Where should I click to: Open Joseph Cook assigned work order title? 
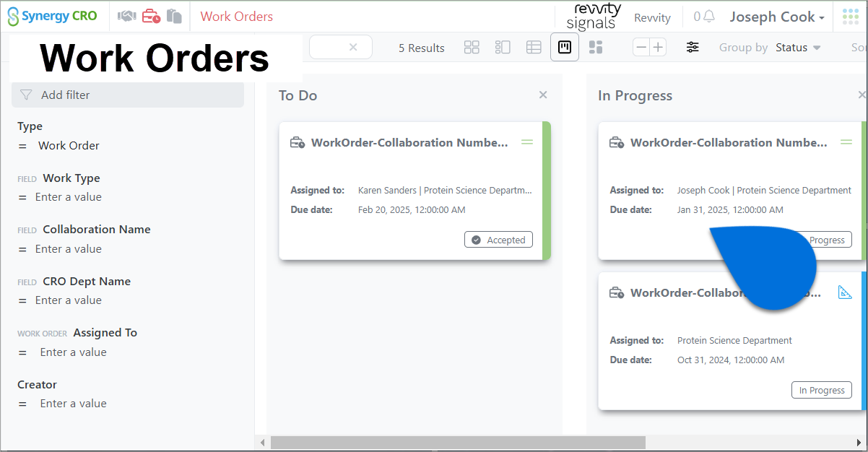pyautogui.click(x=729, y=142)
